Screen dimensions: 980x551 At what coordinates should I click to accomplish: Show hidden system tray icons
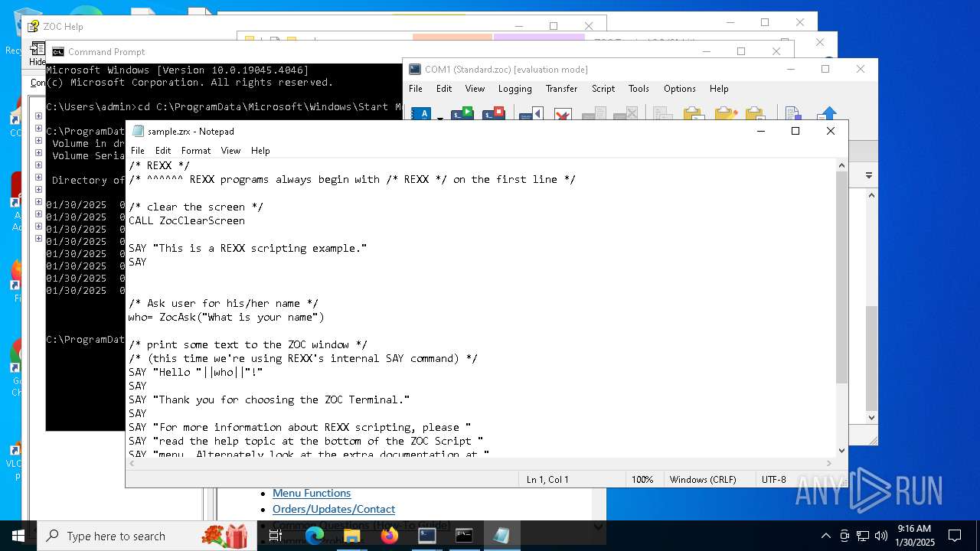coord(825,536)
